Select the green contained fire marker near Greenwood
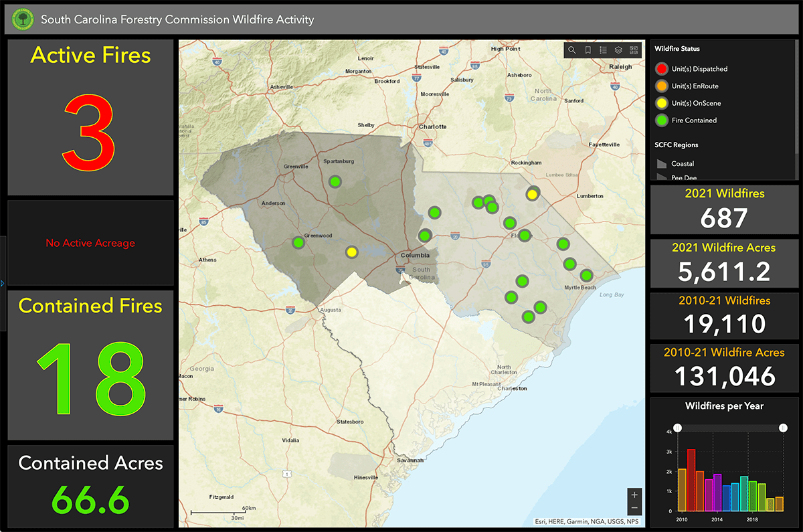This screenshot has width=803, height=532. [298, 242]
